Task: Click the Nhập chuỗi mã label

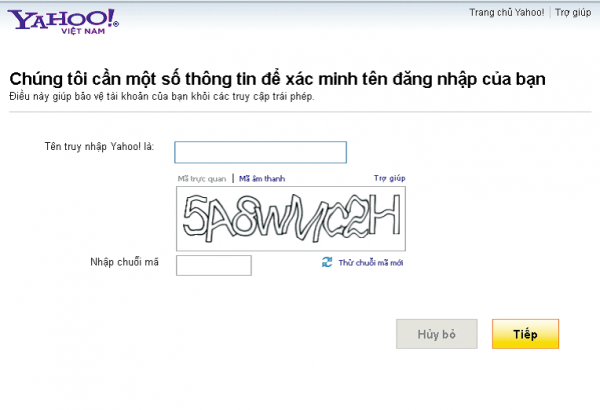Action: pyautogui.click(x=124, y=262)
